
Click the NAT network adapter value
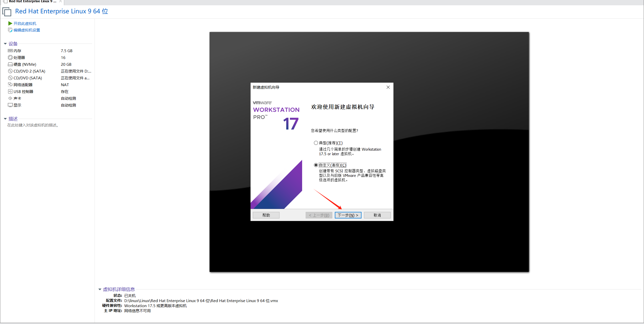(65, 85)
